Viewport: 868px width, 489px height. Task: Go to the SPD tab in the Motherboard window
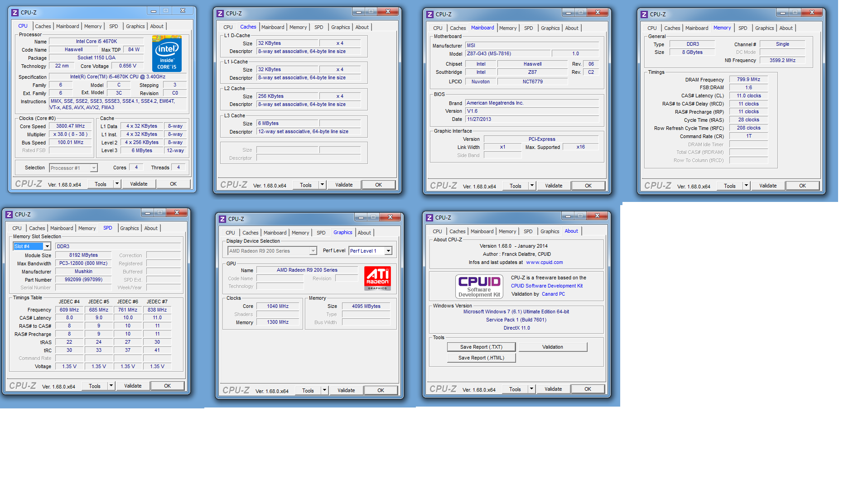(529, 28)
